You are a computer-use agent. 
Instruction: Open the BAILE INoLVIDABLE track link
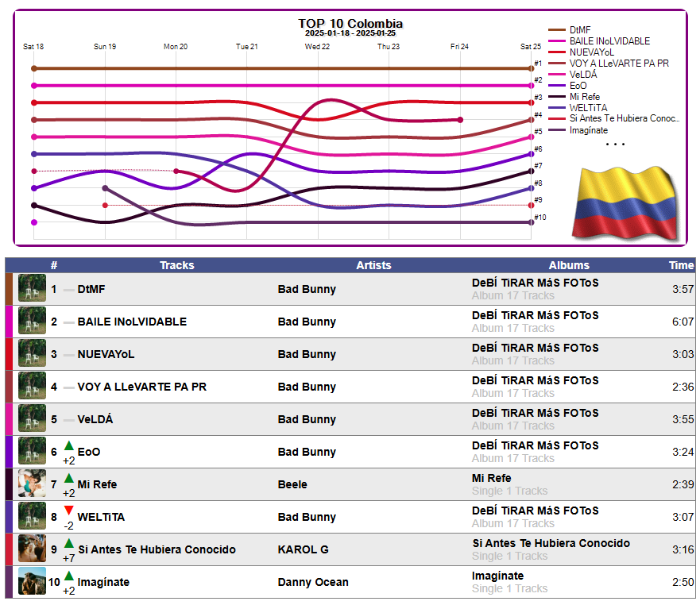pyautogui.click(x=132, y=322)
